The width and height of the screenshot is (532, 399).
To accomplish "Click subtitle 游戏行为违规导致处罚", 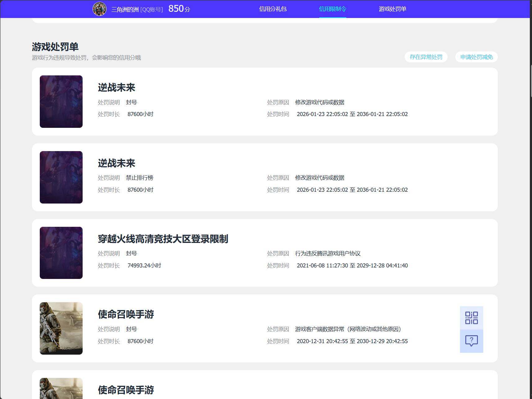I will (x=86, y=58).
